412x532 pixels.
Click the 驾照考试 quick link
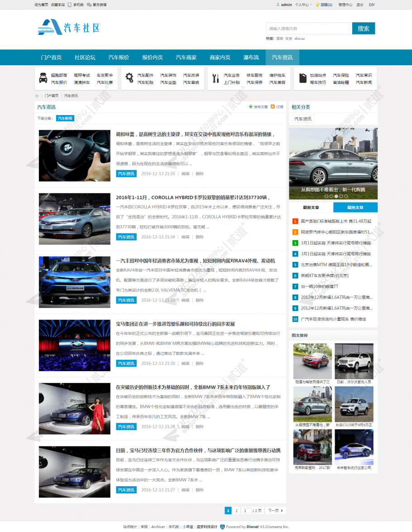82,75
